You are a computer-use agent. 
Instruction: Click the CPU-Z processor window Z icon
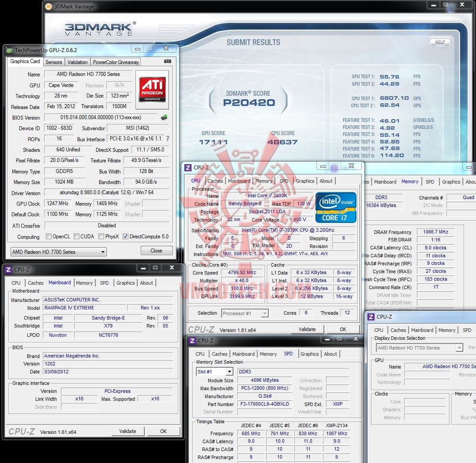(x=188, y=168)
